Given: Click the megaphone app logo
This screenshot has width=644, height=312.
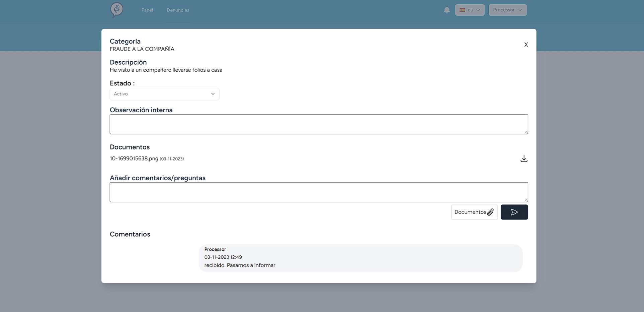Looking at the screenshot, I should (117, 10).
